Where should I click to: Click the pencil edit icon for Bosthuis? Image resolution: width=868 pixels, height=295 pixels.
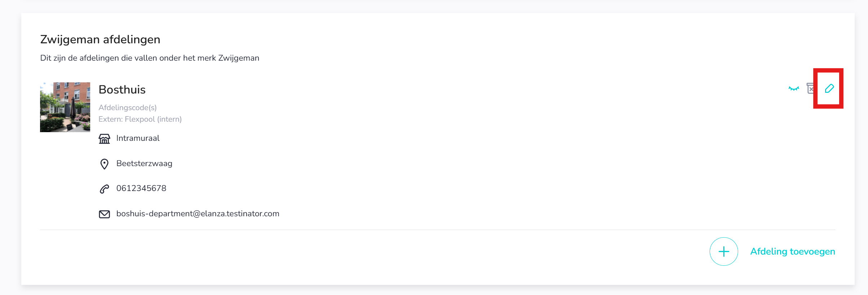coord(829,88)
